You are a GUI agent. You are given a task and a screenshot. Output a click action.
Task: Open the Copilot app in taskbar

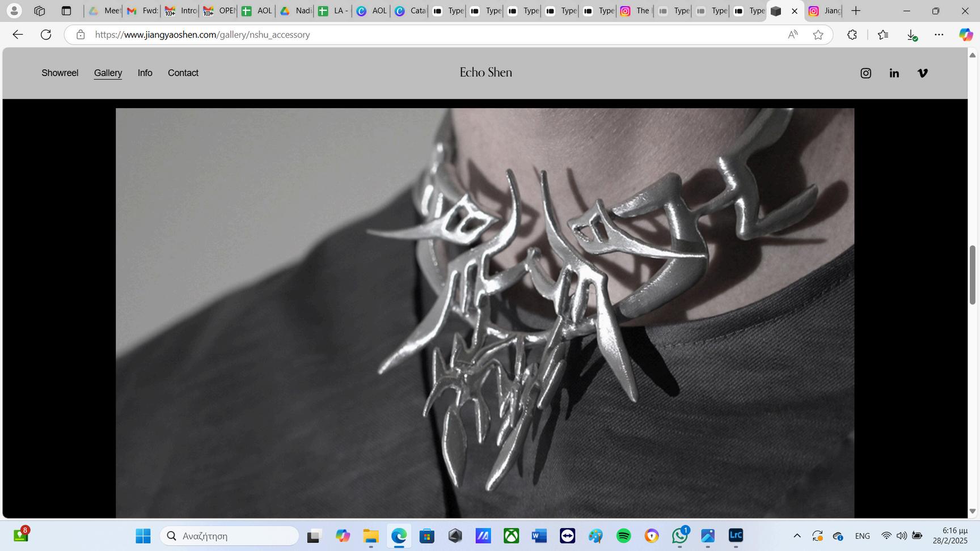343,536
